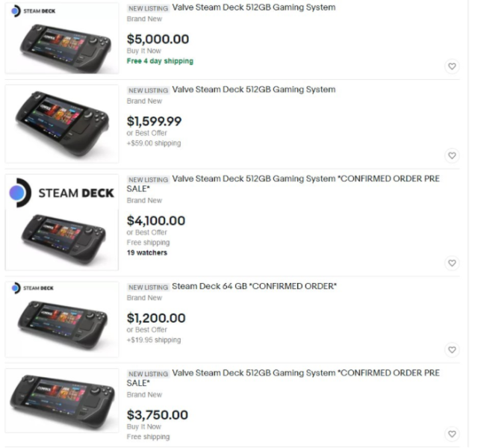Open Steam Deck 64 GB *CONFIRMED ORDER* title
Screen dimensions: 478x448
[x=254, y=286]
